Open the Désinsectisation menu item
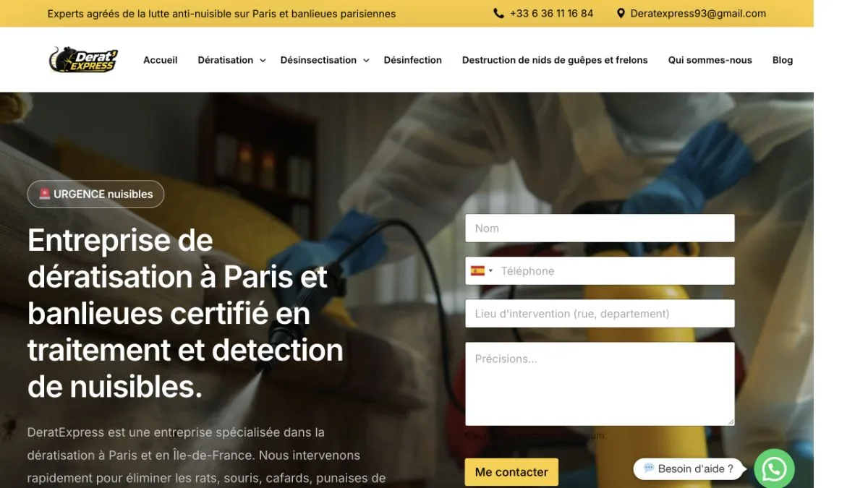 point(318,60)
